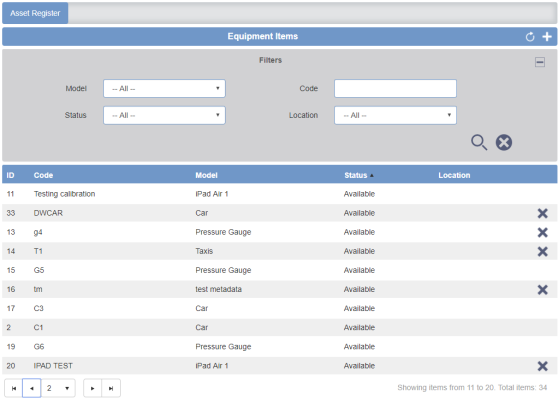Delete the IPAD TEST row with X icon
This screenshot has height=400, width=558.
coord(542,366)
